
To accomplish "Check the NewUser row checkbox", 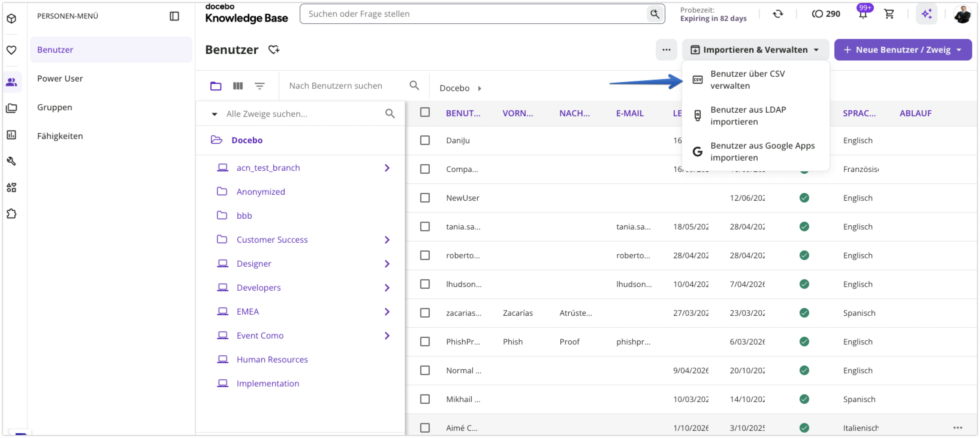I will [x=425, y=198].
